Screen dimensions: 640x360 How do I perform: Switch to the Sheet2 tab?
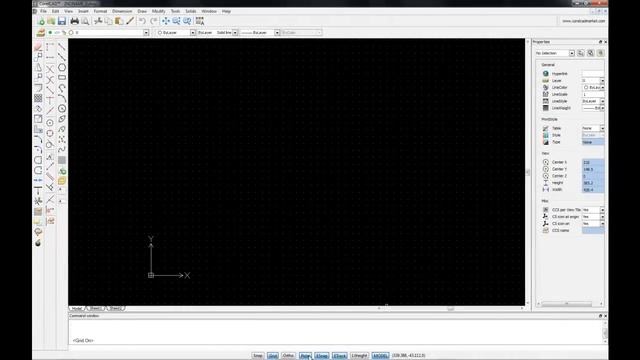pos(116,309)
